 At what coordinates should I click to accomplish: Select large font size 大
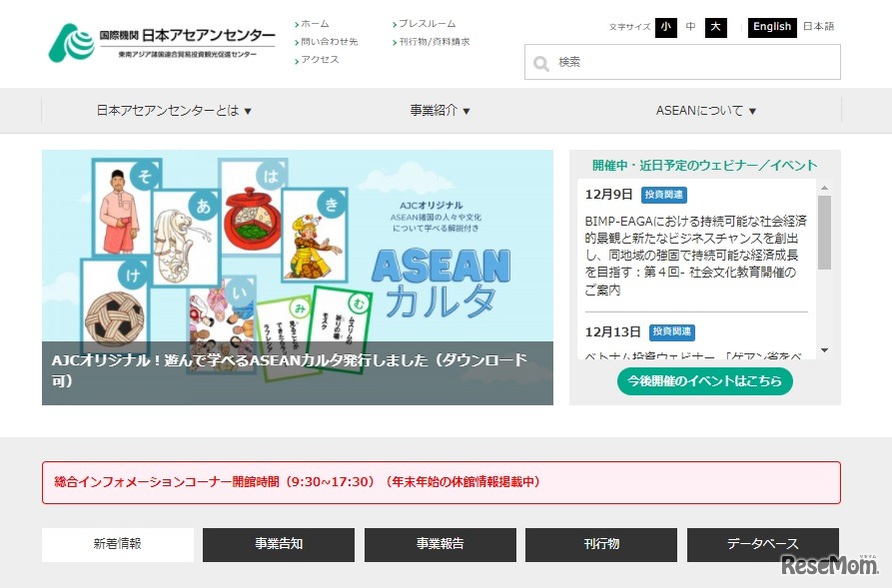click(x=715, y=27)
